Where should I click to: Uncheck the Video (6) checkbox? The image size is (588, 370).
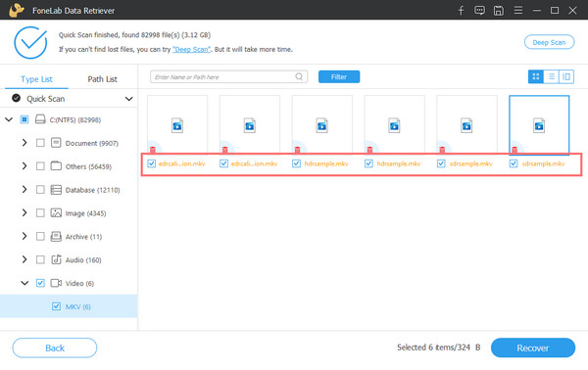coord(40,283)
